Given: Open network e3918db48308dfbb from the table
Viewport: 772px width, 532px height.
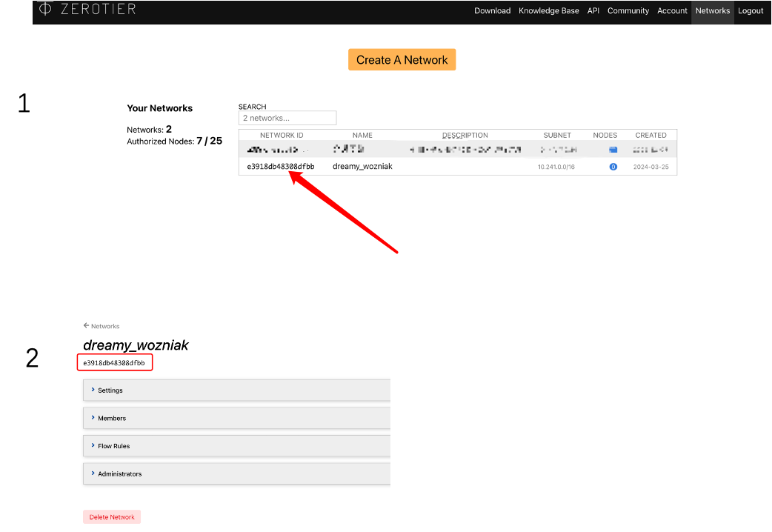Looking at the screenshot, I should [280, 167].
